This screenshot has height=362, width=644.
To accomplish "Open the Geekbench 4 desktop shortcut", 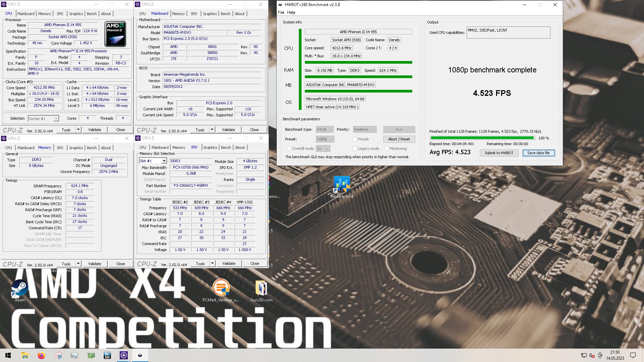I will 342,187.
